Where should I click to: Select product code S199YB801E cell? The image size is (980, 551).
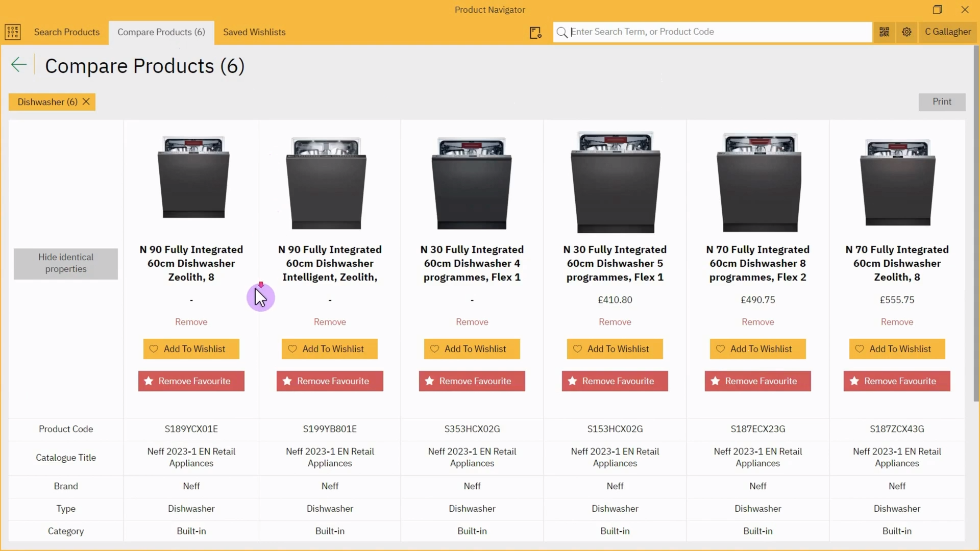point(330,429)
